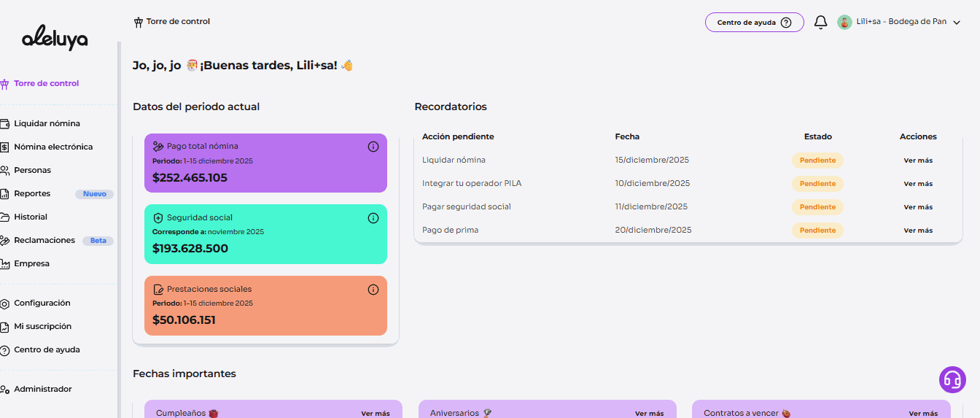Click the Torre de control sidebar icon
Screen dimensions: 980x418
point(5,84)
